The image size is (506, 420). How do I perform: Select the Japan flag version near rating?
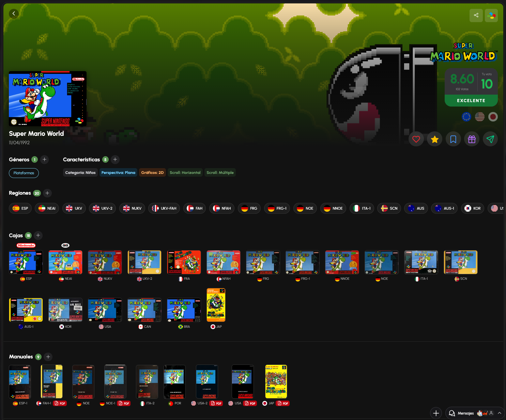tap(493, 117)
